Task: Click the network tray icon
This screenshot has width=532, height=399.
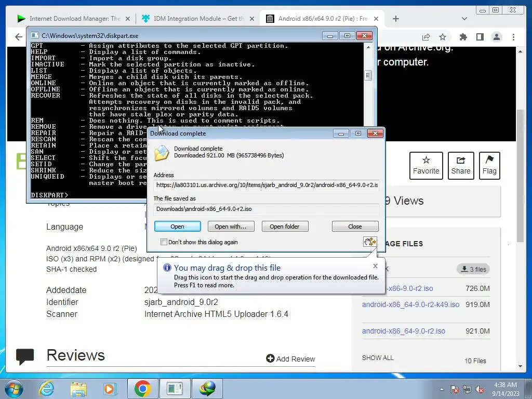Action: coord(467,389)
